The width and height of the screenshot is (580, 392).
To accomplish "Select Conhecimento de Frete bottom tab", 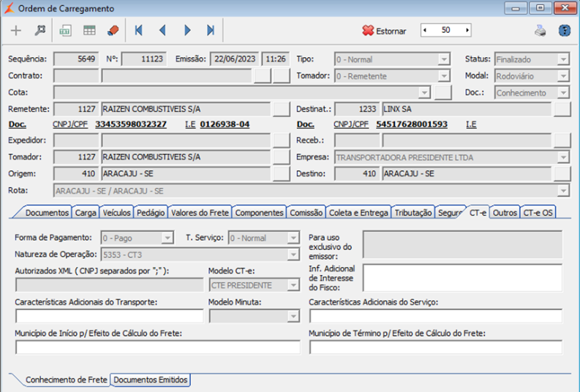I will click(67, 380).
